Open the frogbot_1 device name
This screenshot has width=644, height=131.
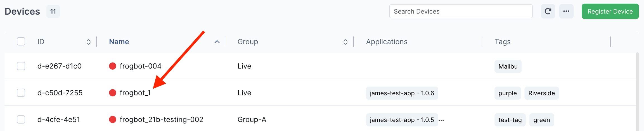click(135, 93)
